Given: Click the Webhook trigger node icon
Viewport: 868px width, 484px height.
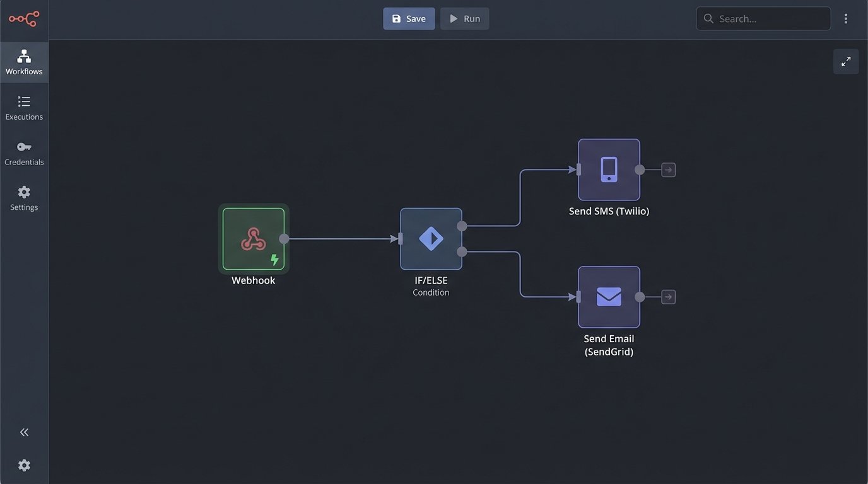Looking at the screenshot, I should point(253,239).
